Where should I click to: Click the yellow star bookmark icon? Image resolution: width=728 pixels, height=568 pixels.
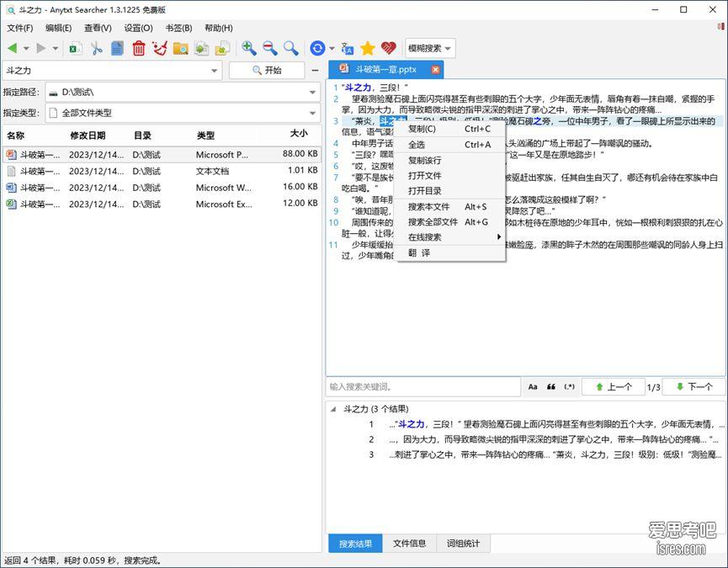click(368, 49)
